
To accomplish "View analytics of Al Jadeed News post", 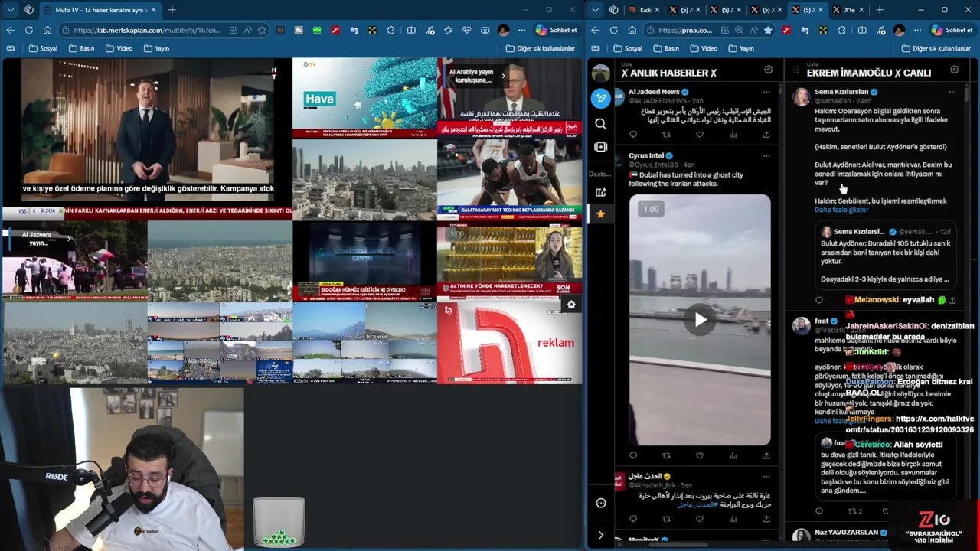I will (733, 135).
